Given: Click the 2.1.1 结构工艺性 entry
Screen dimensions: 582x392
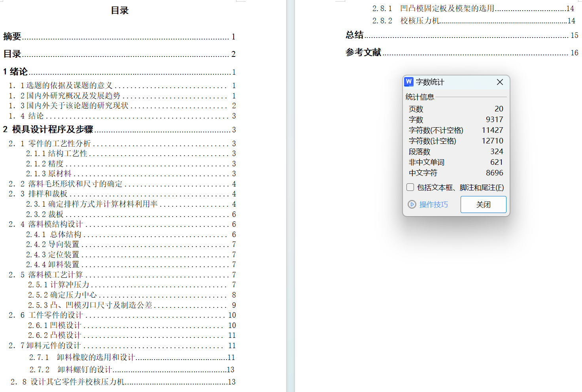Looking at the screenshot, I should (131, 153).
